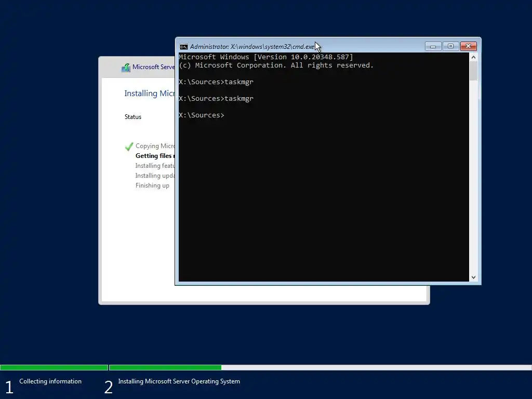532x399 pixels.
Task: Click 'Installing updates' step in setup window
Action: click(x=155, y=176)
